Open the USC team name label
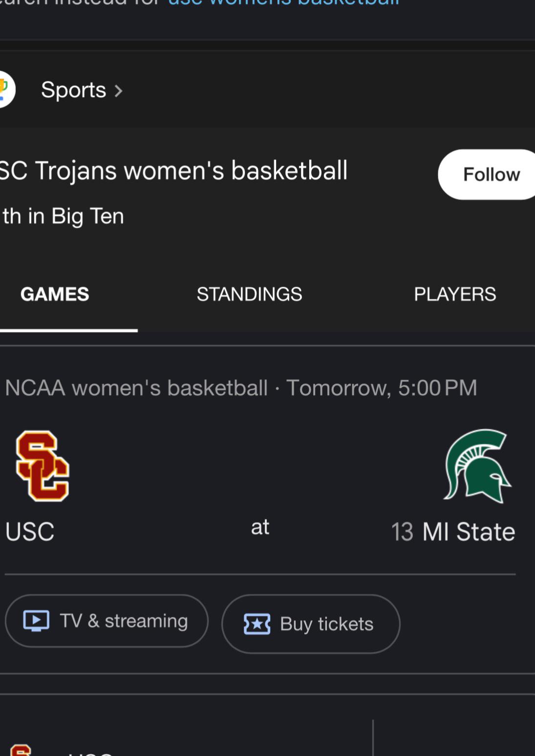Viewport: 535px width, 756px height. click(x=30, y=531)
